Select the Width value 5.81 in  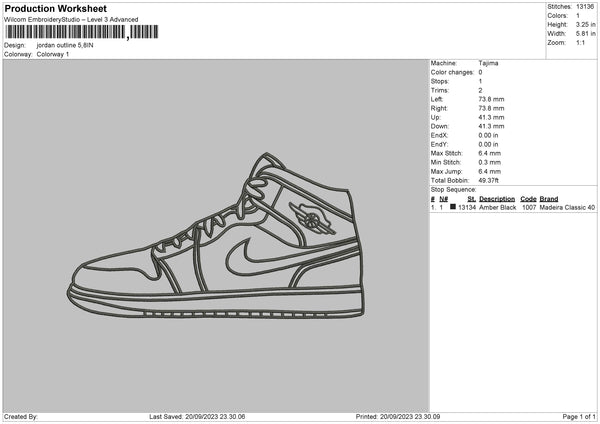(586, 34)
